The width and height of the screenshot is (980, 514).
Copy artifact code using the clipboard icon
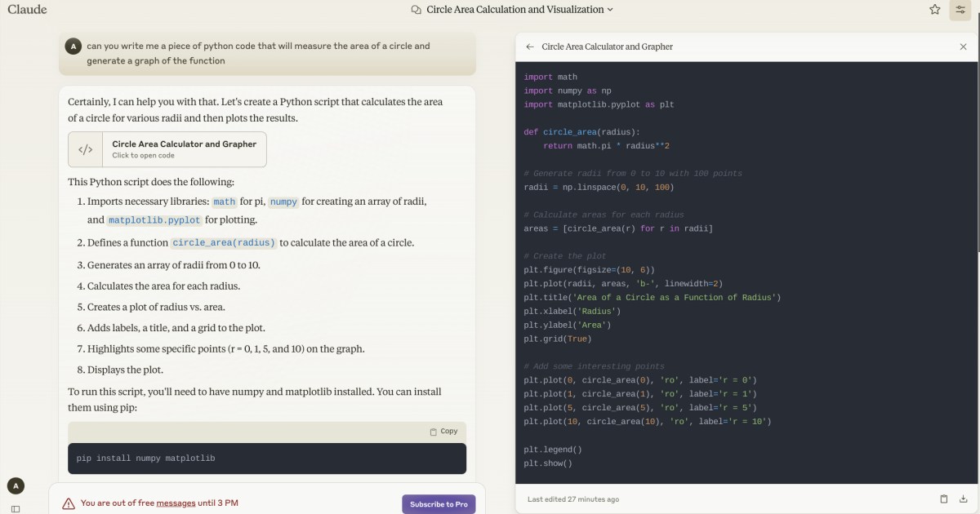coord(943,498)
